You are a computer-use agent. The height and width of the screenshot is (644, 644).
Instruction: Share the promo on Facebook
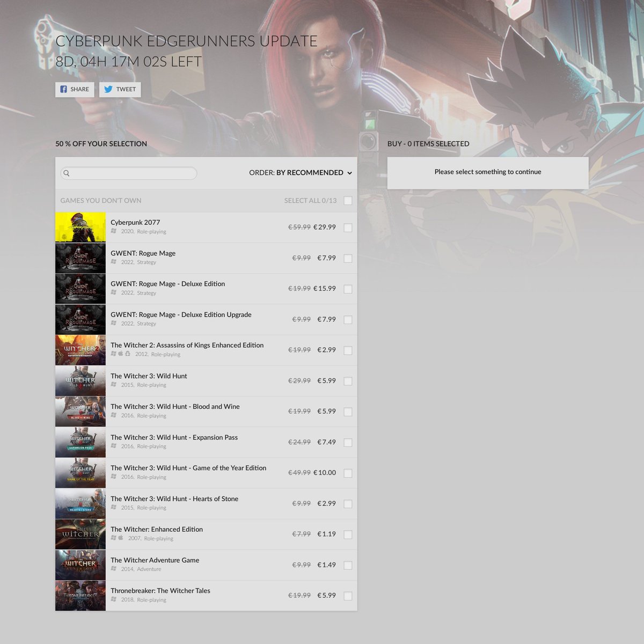(x=75, y=89)
